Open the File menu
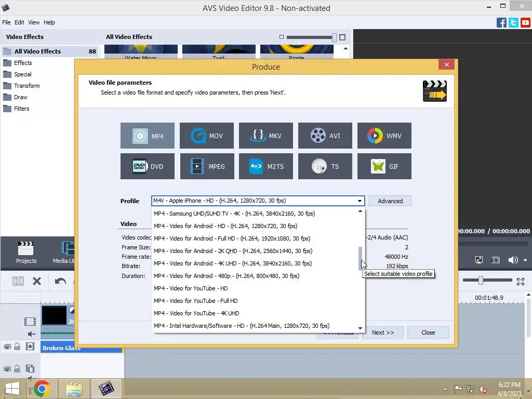Viewport: 532px width, 399px height. (x=6, y=22)
